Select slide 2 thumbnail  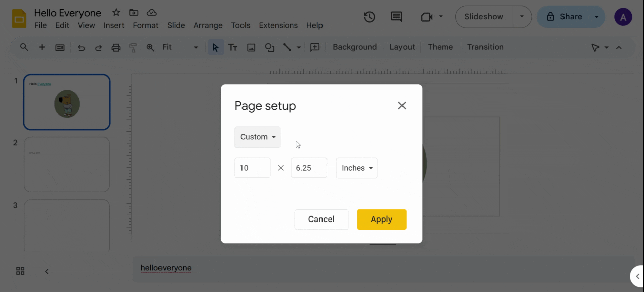click(66, 165)
